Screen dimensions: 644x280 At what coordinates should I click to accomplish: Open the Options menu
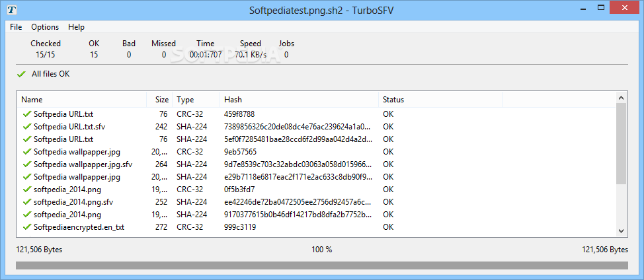tap(45, 27)
